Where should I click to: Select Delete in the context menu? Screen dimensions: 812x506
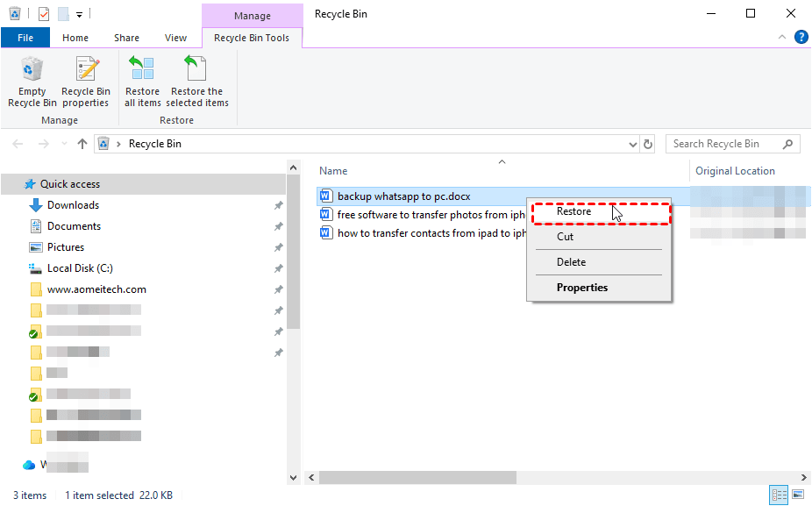click(571, 262)
